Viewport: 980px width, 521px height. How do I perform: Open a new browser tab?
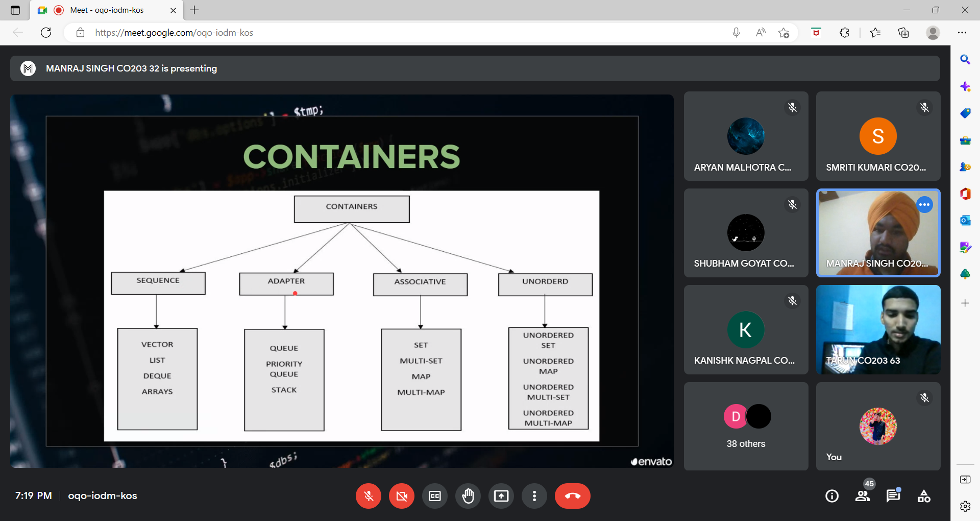(x=194, y=10)
